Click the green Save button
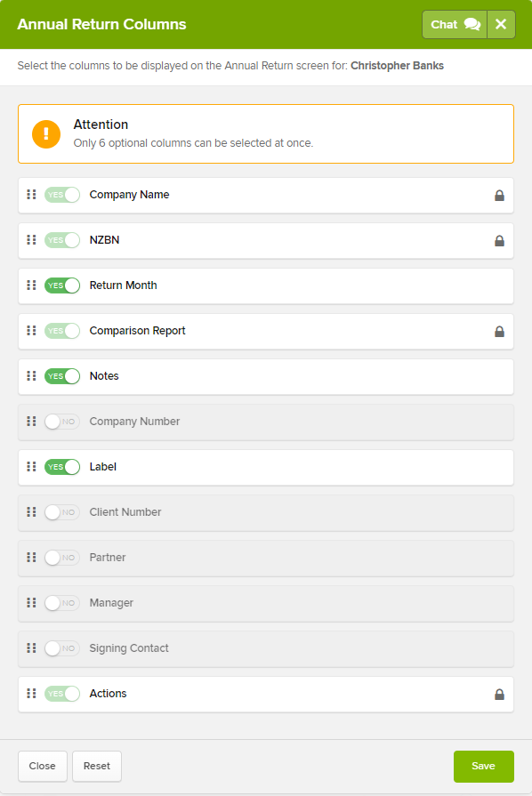The width and height of the screenshot is (532, 796). point(484,766)
